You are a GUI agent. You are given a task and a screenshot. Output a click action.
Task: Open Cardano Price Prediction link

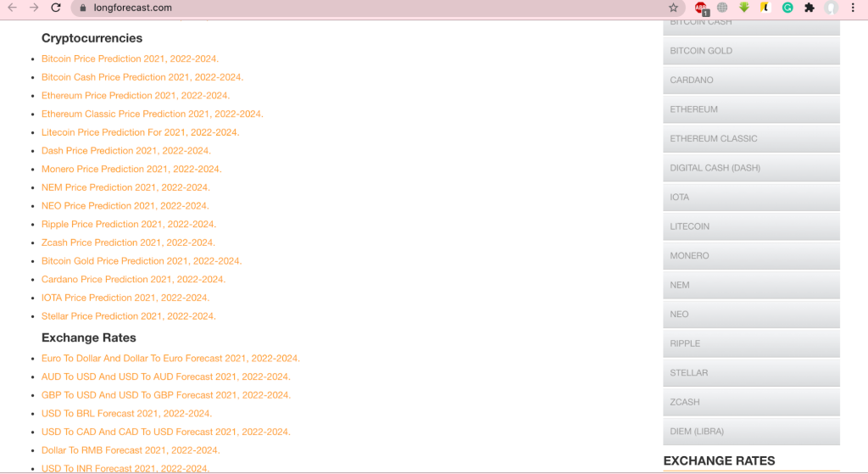coord(133,279)
